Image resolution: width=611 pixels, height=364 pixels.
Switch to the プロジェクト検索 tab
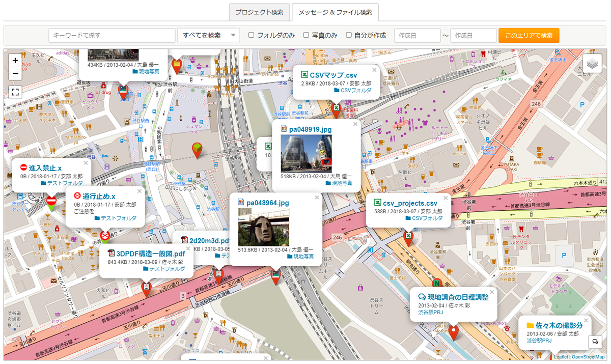pyautogui.click(x=259, y=12)
